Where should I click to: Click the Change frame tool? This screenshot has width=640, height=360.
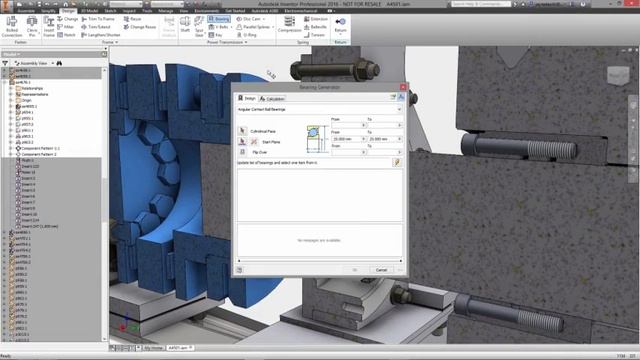[x=67, y=19]
